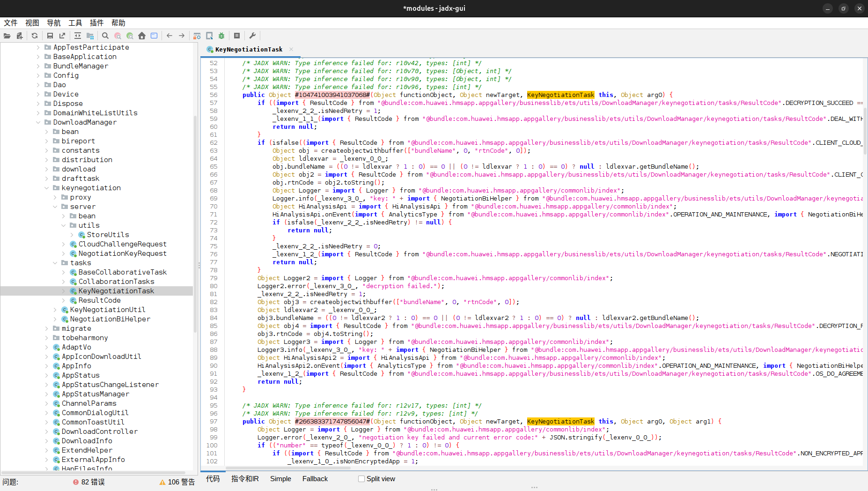Close the KeyNegotiationTask tab
Viewport: 868px width, 491px height.
(x=291, y=49)
